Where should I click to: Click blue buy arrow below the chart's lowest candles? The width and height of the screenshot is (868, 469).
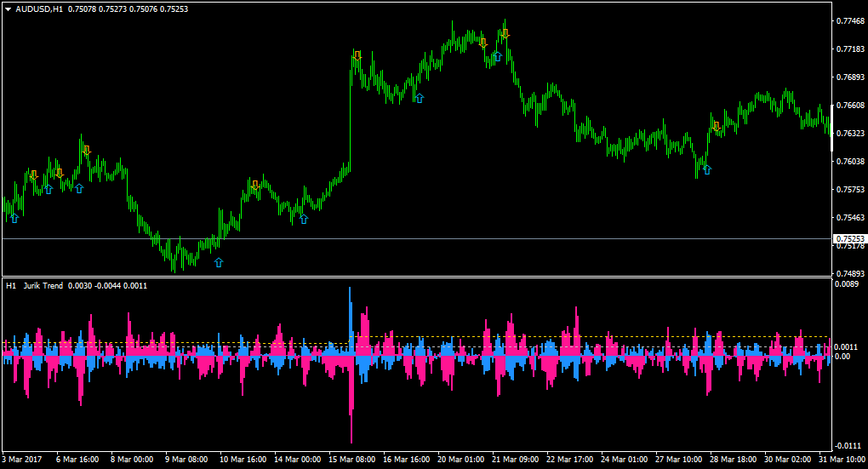coord(219,262)
